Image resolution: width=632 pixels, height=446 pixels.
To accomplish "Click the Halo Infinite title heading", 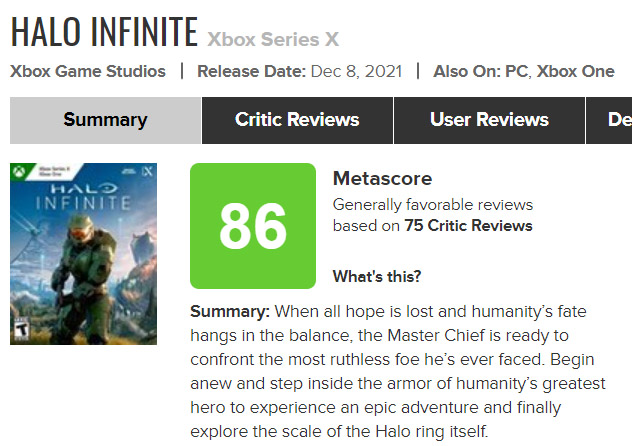I will tap(104, 32).
